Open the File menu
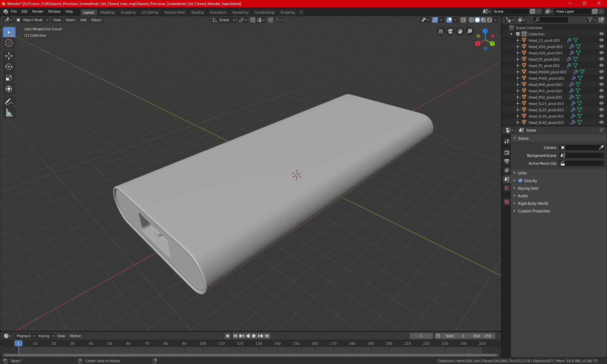The image size is (607, 364). click(x=14, y=11)
